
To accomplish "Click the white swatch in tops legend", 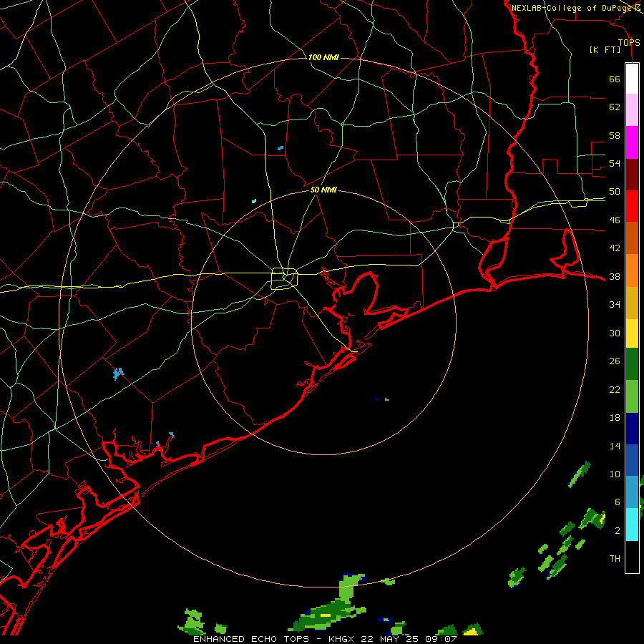I will (632, 79).
